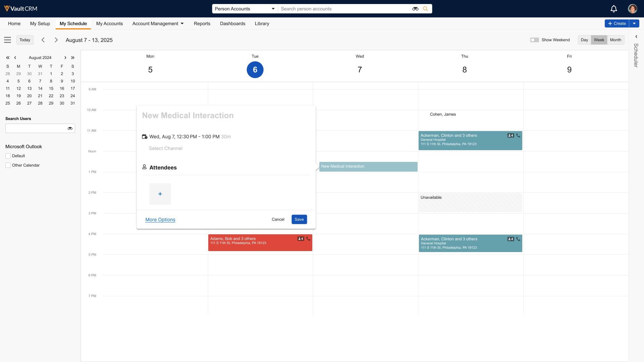
Task: Open the Reports tab
Action: (202, 23)
